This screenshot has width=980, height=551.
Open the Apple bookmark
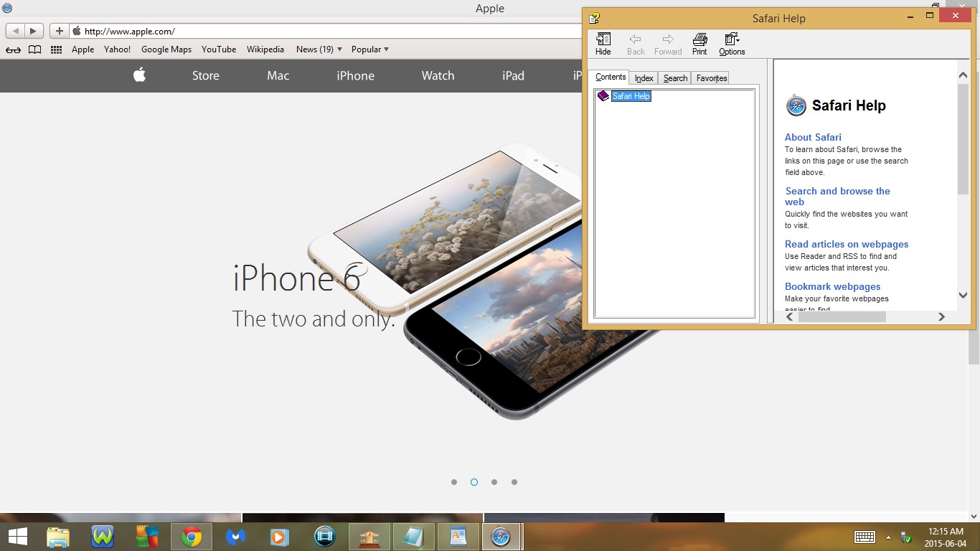(x=83, y=50)
